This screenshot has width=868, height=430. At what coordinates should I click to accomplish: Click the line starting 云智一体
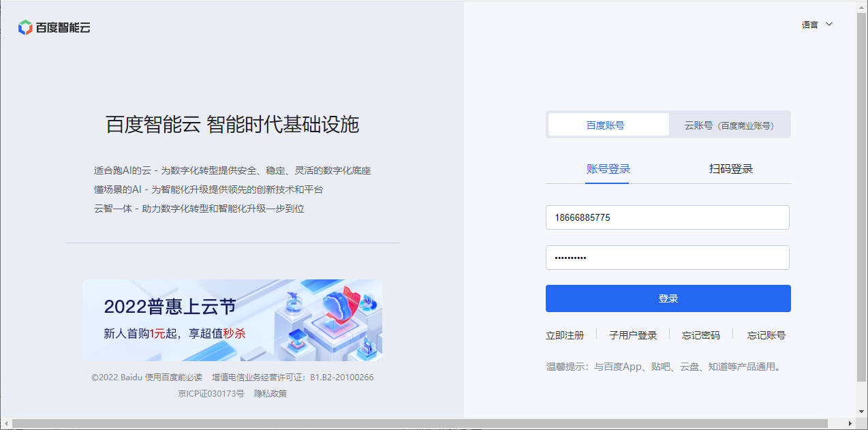pos(199,209)
